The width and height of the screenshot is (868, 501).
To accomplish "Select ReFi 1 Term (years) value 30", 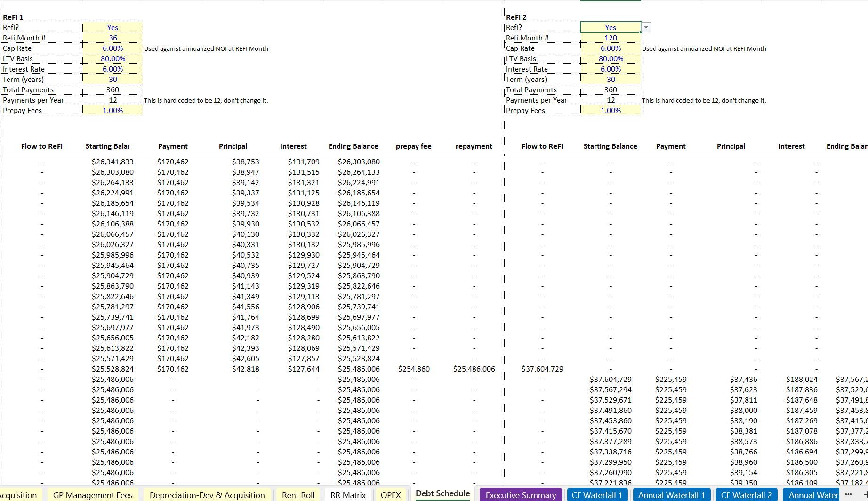I will pos(113,79).
